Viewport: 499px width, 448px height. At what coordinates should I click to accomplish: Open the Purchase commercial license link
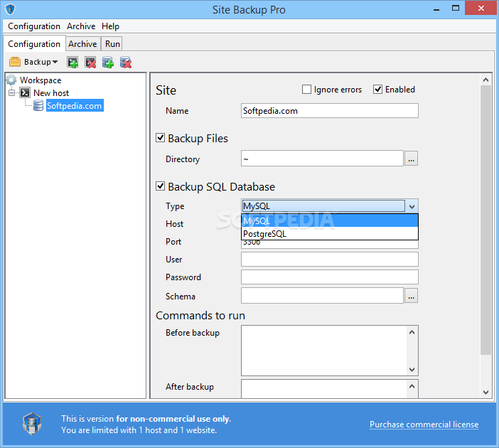424,425
